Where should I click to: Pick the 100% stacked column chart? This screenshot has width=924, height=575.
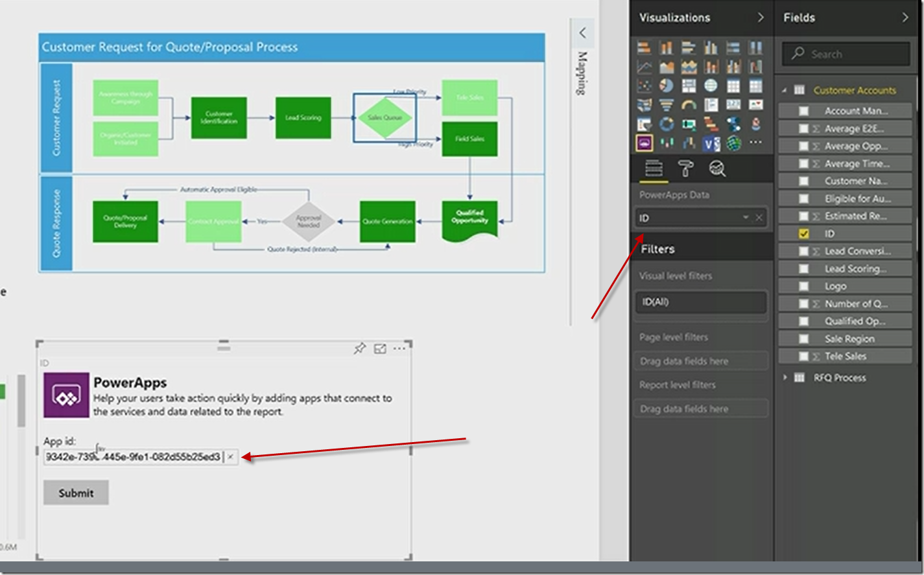coord(755,47)
